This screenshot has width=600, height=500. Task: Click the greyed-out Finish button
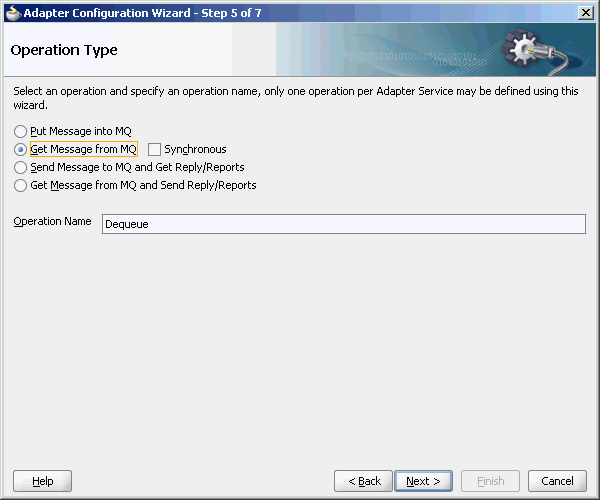tap(491, 481)
